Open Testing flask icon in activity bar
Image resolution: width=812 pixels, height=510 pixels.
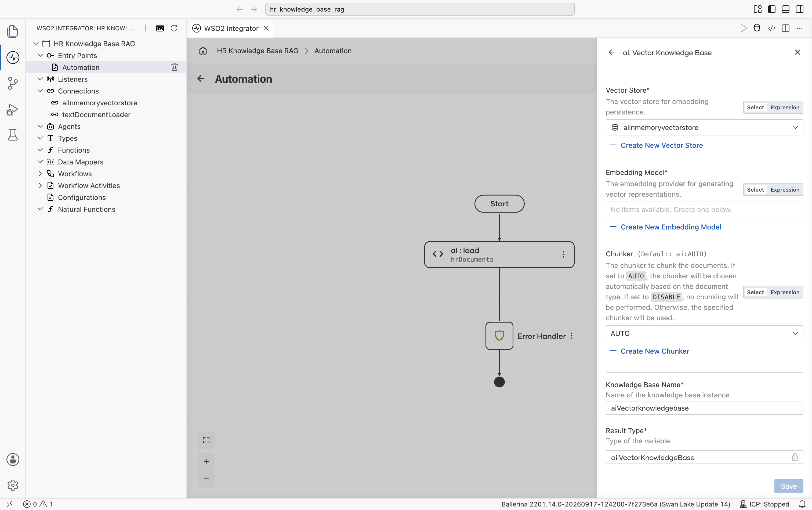(x=13, y=135)
